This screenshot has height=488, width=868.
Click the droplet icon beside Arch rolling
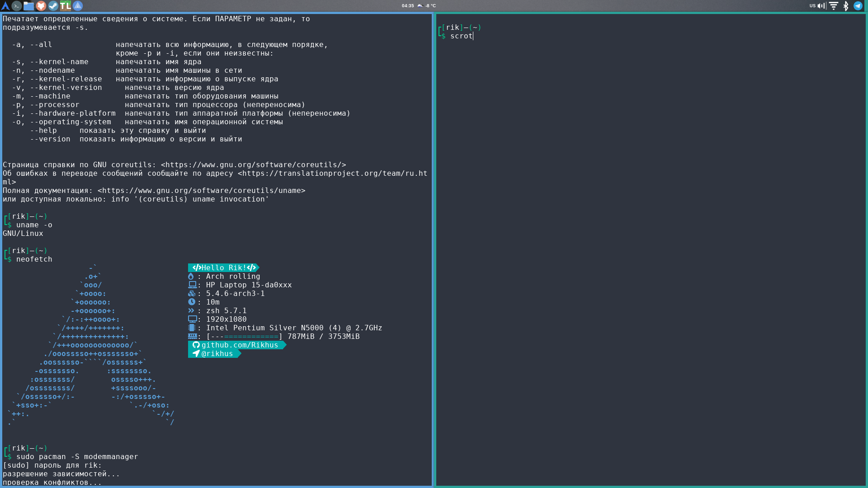191,276
